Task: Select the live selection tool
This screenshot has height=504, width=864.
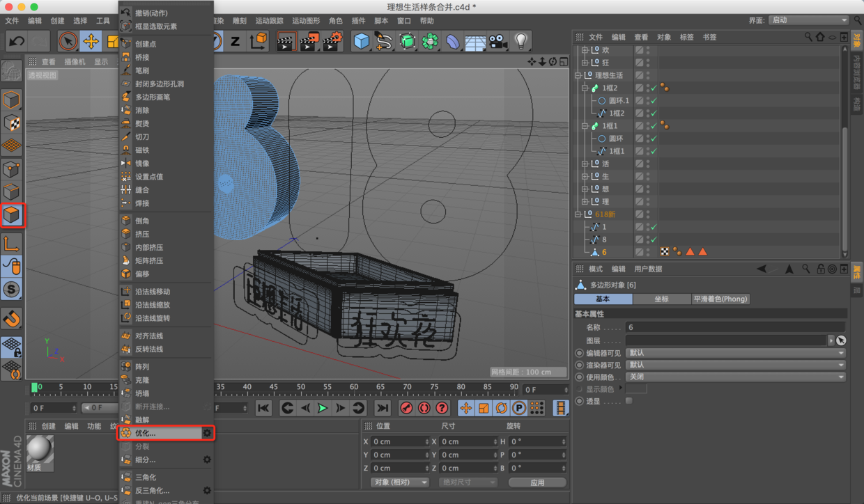Action: click(68, 41)
